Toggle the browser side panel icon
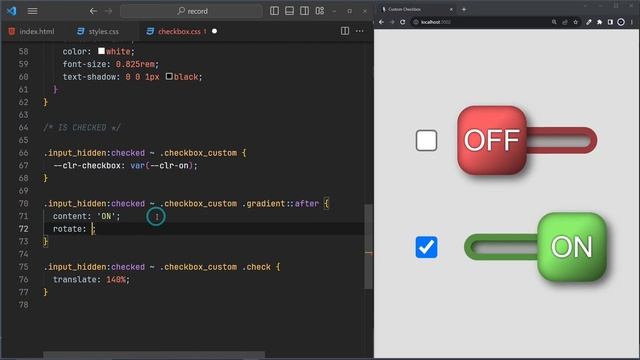The image size is (640, 360). point(610,22)
